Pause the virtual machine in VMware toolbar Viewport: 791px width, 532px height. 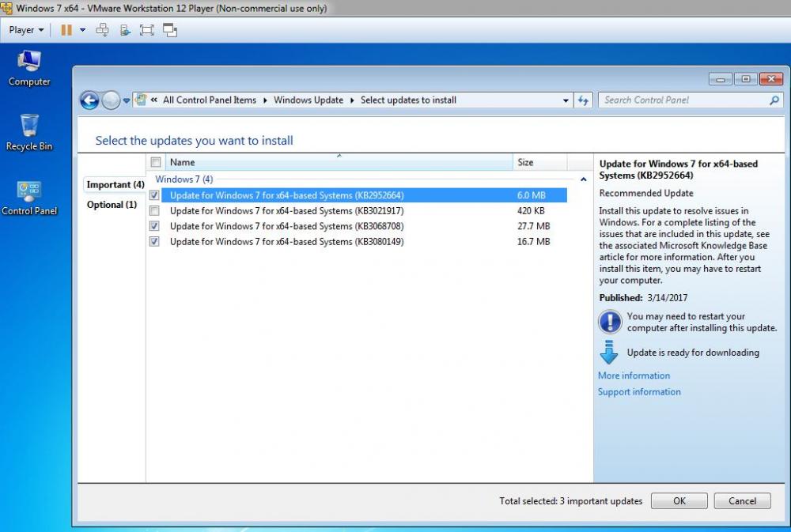tap(66, 30)
